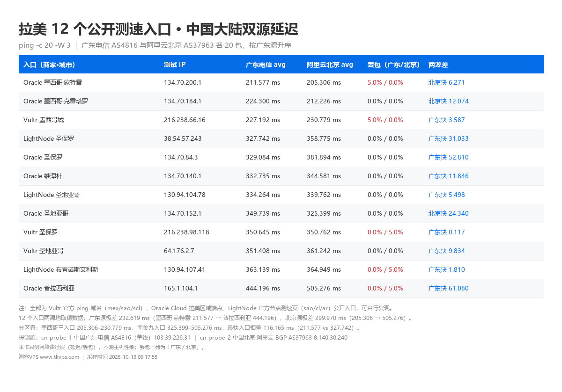Click the IP address 38.54.57.243

click(183, 138)
